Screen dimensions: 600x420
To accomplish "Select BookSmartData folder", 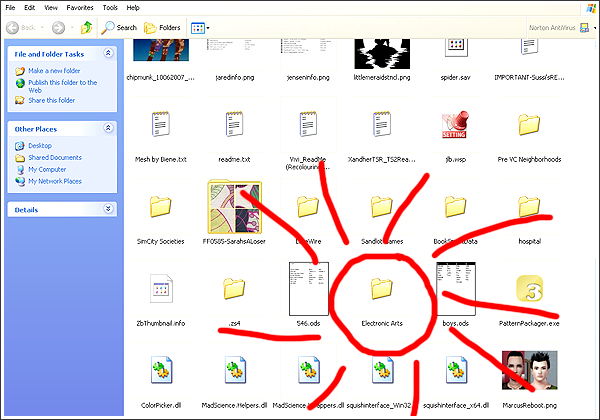I will [455, 207].
